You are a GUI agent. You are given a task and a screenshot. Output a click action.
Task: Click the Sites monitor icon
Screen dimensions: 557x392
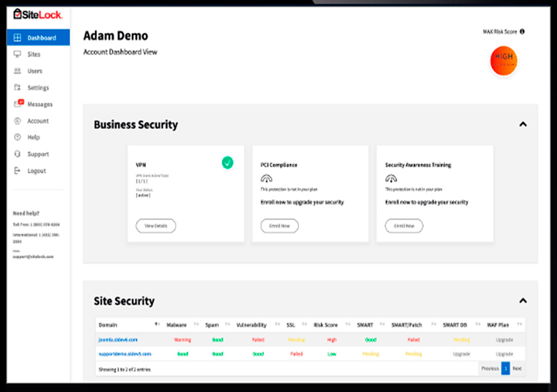click(17, 54)
